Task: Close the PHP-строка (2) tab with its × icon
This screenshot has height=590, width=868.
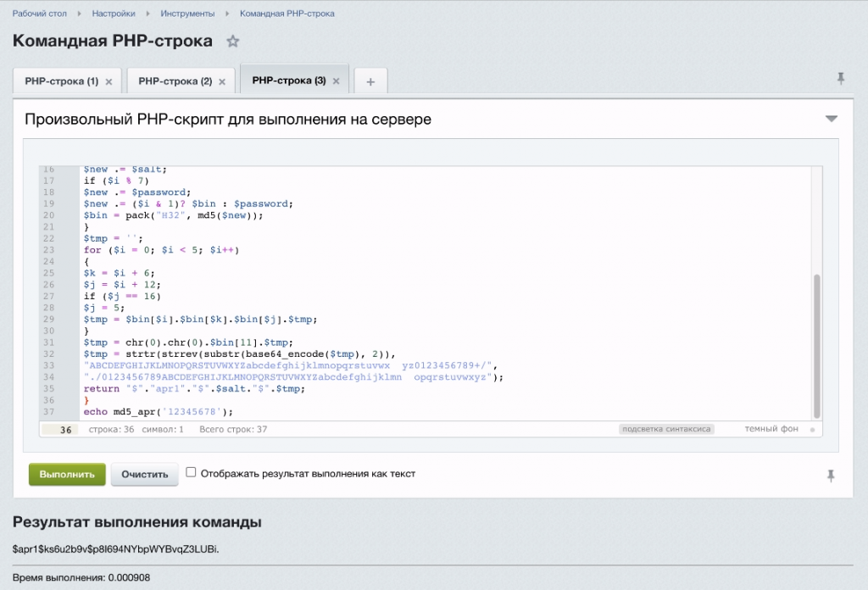Action: 220,81
